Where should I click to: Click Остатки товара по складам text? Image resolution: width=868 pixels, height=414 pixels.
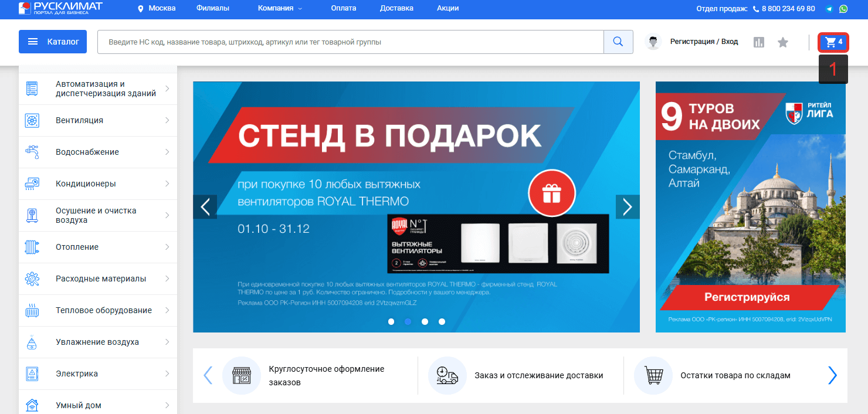point(735,375)
